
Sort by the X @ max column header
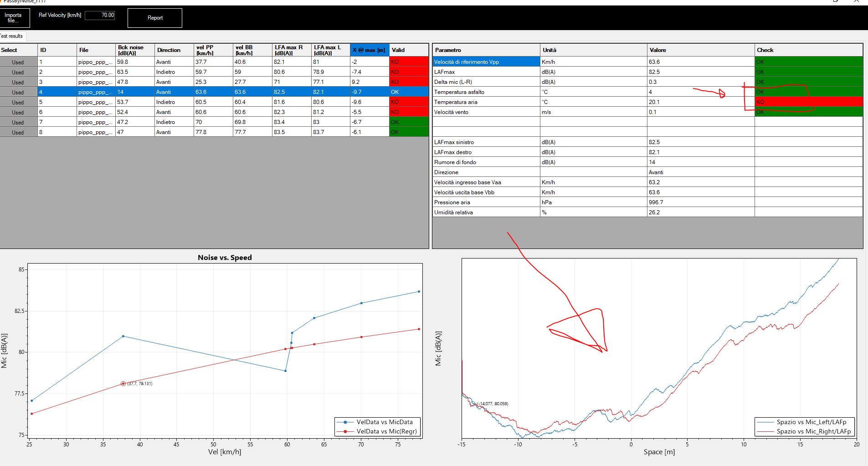point(369,50)
